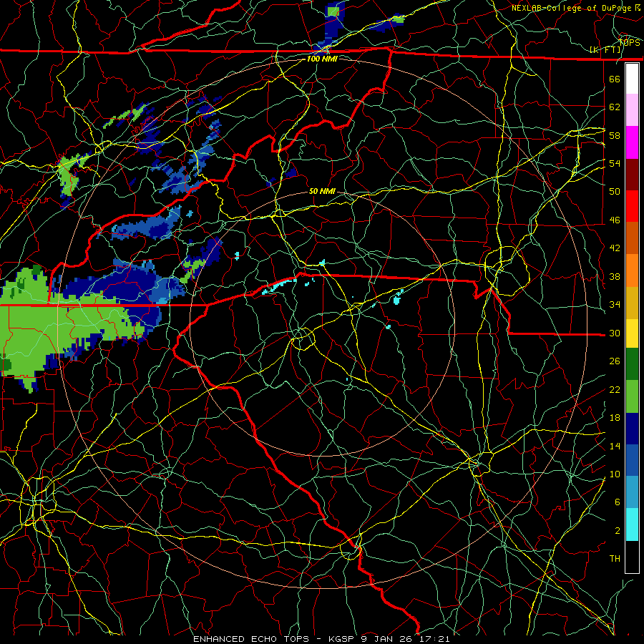Click the '38' legend value
This screenshot has width=644, height=644.
click(615, 276)
